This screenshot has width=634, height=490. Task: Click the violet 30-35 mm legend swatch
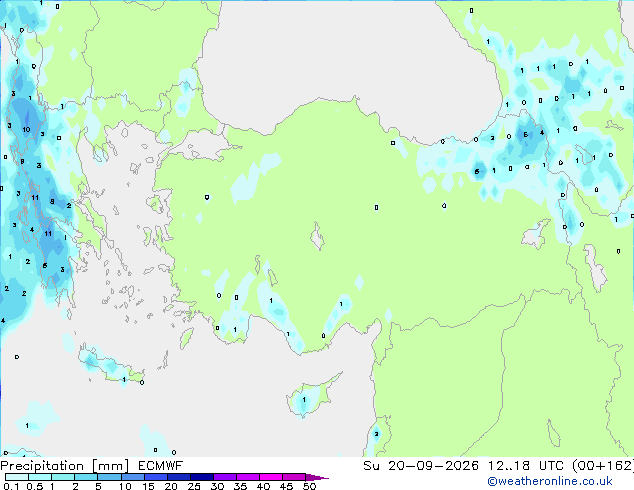point(225,477)
